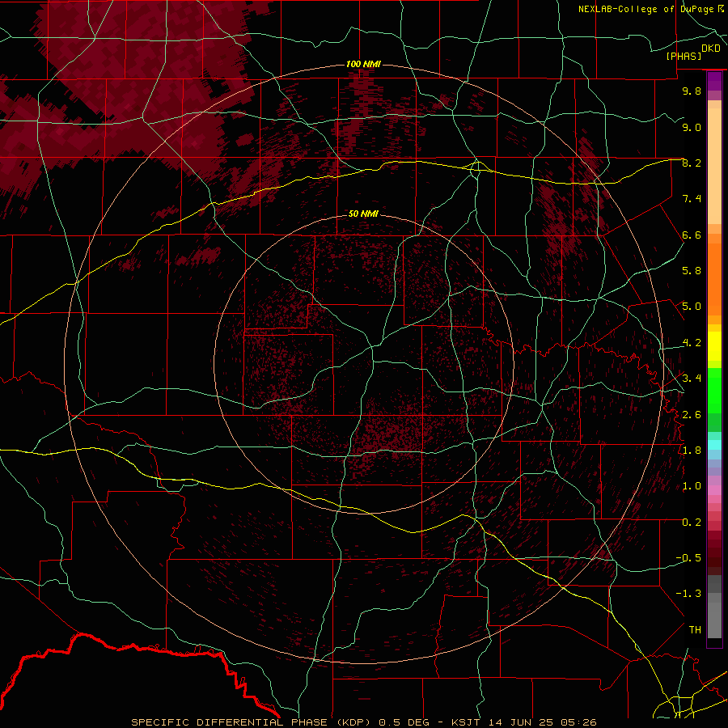This screenshot has width=728, height=728.
Task: Click the TH label on color scale
Action: point(695,629)
